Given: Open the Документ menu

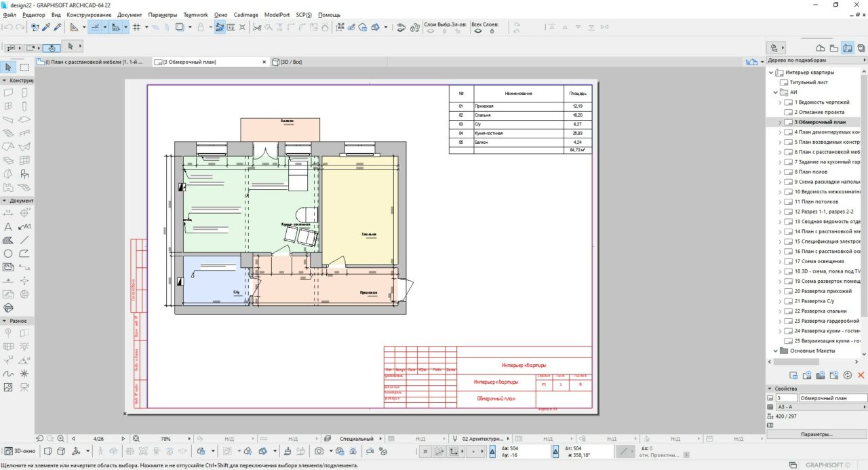Looking at the screenshot, I should pos(130,15).
